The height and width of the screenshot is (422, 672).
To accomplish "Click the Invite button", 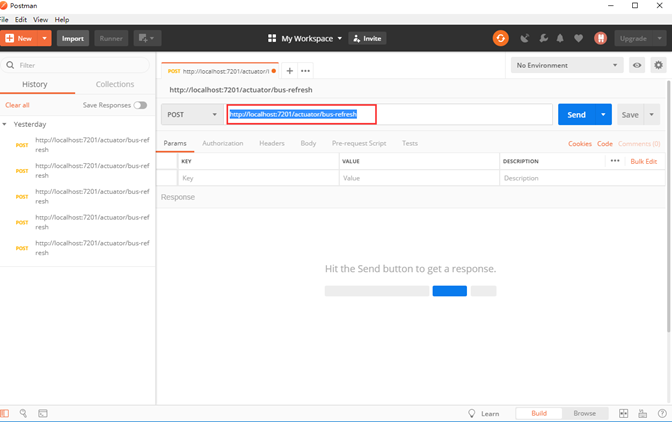I will (x=367, y=38).
